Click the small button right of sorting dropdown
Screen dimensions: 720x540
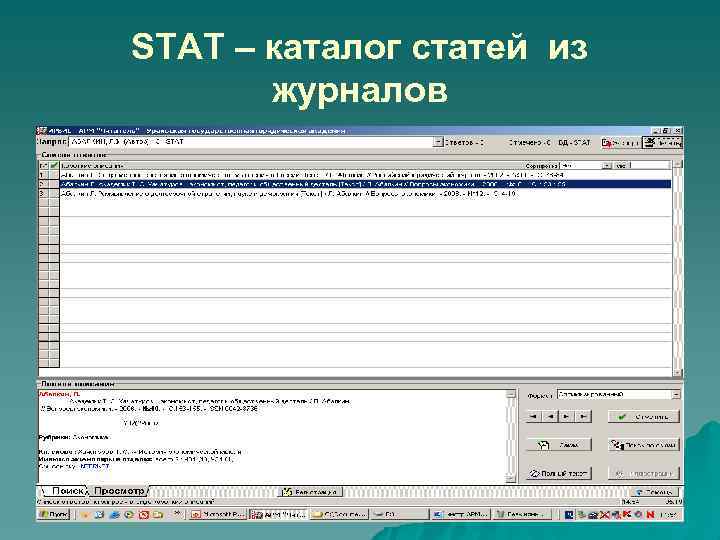pos(621,165)
